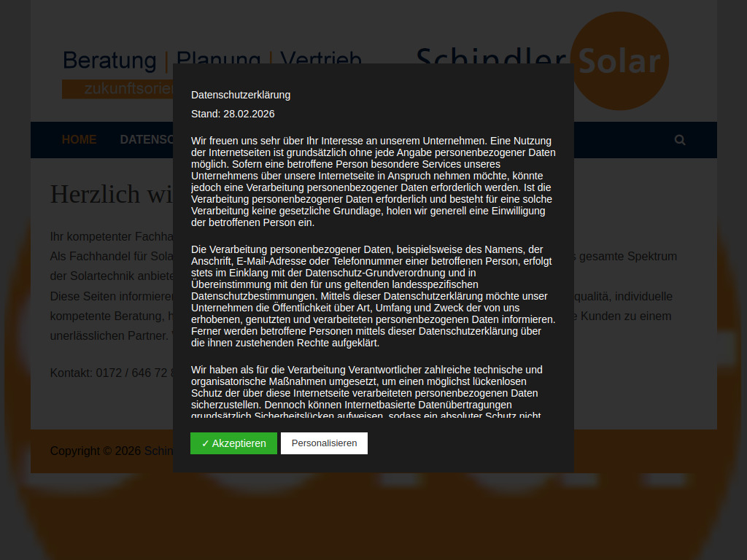Select the Stand: 28.02.2026 date text
The height and width of the screenshot is (560, 747).
(232, 114)
